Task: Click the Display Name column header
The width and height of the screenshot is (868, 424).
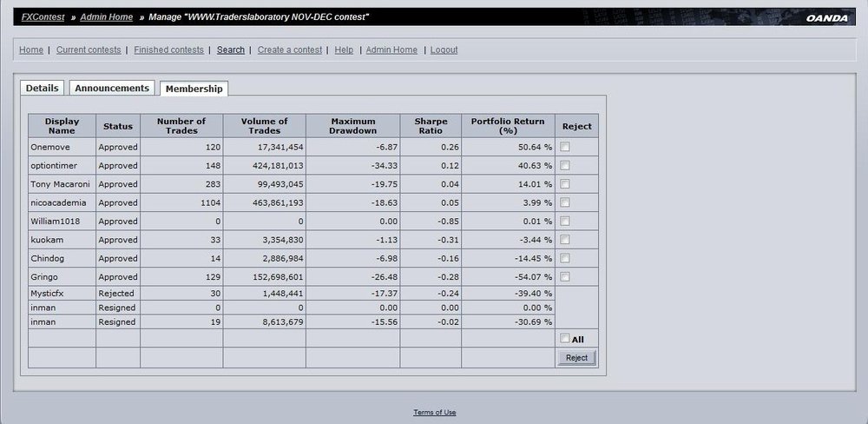Action: tap(62, 126)
